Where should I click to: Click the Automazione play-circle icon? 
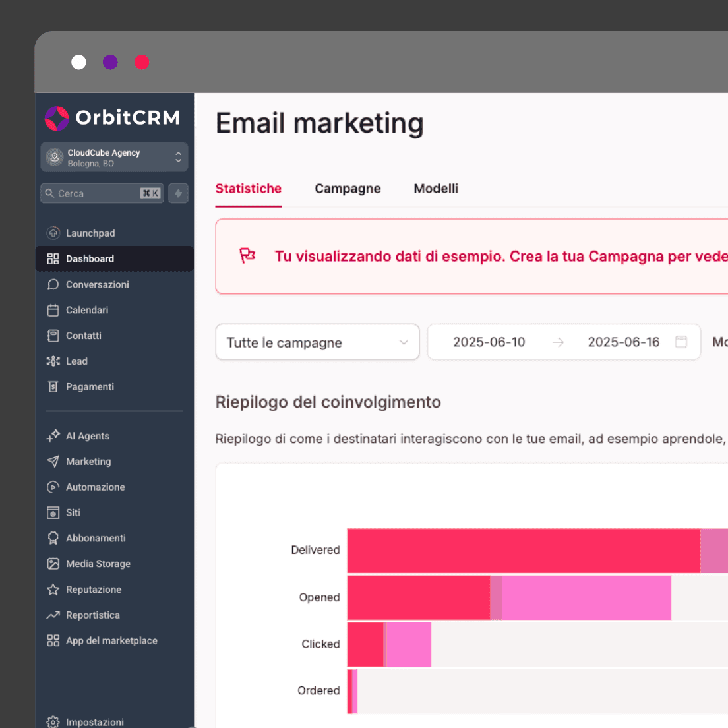[53, 487]
